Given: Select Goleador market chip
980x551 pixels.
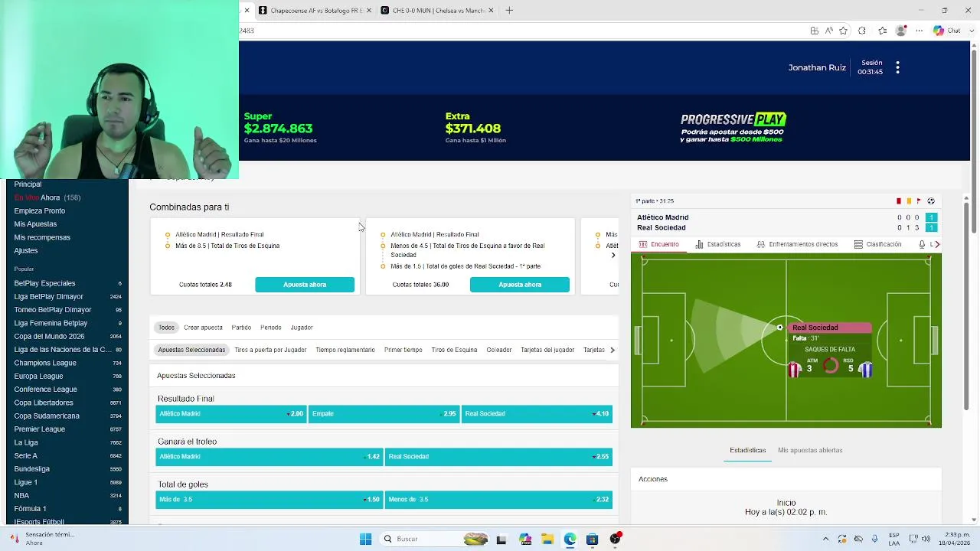Looking at the screenshot, I should pos(498,350).
